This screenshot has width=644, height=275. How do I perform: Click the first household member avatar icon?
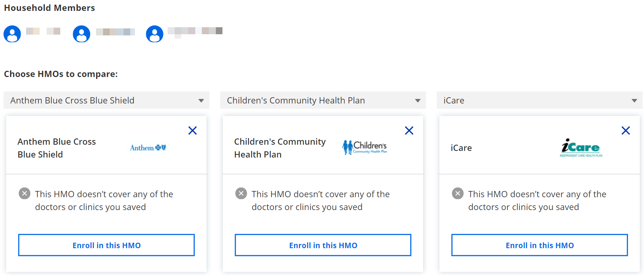pos(12,34)
